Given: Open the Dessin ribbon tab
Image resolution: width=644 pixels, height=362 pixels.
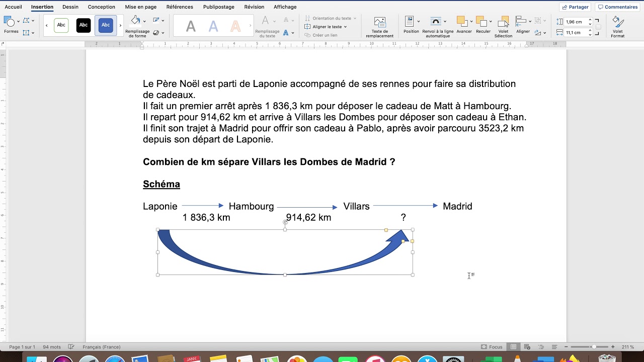Looking at the screenshot, I should pos(70,7).
